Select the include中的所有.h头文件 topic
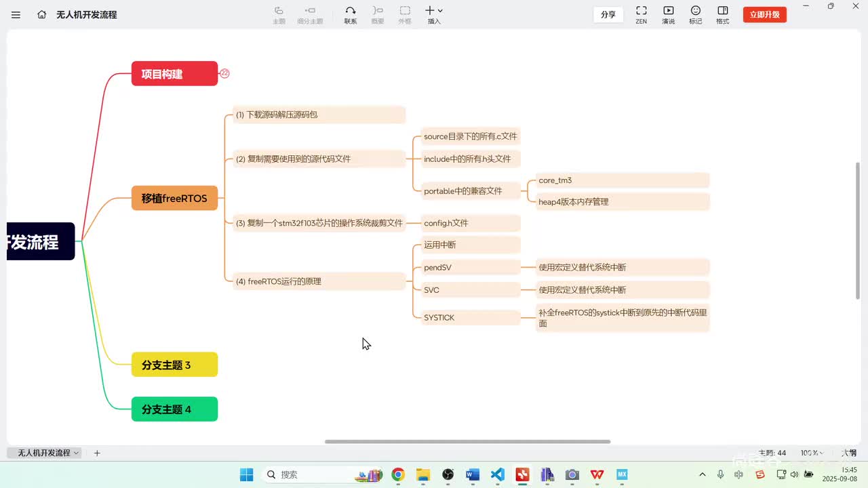This screenshot has width=868, height=488. click(x=471, y=159)
